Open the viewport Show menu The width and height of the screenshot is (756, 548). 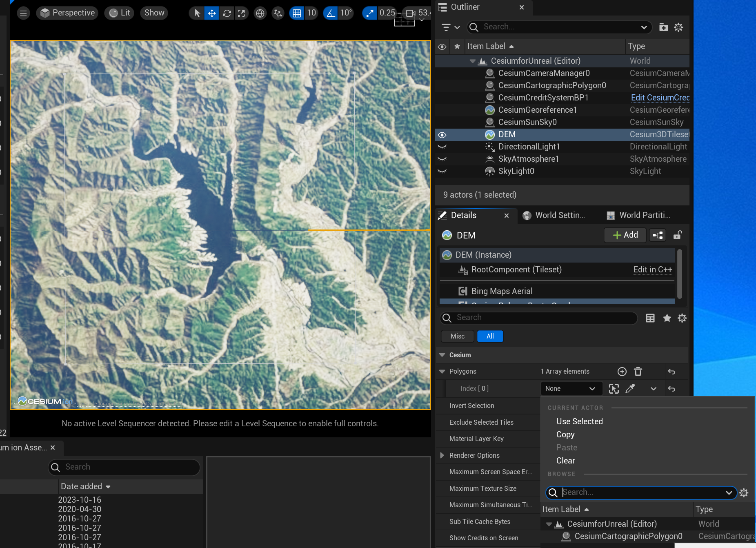(154, 13)
